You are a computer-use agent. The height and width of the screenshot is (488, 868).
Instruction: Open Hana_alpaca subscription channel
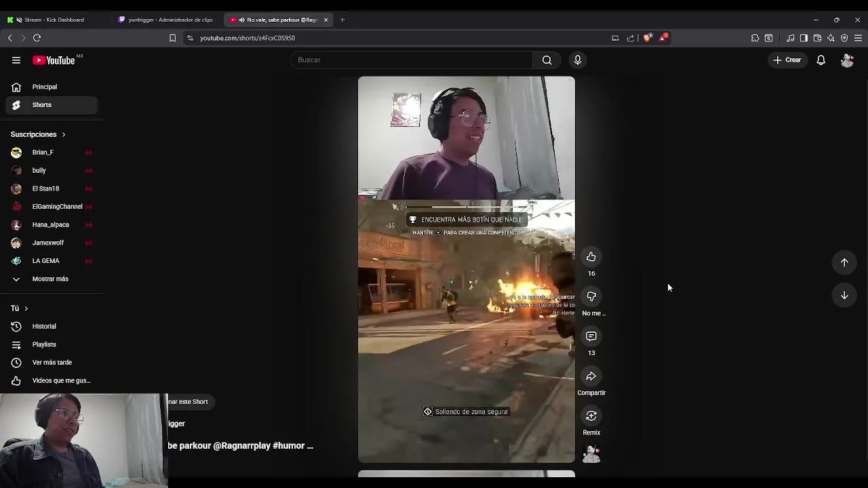(52, 225)
